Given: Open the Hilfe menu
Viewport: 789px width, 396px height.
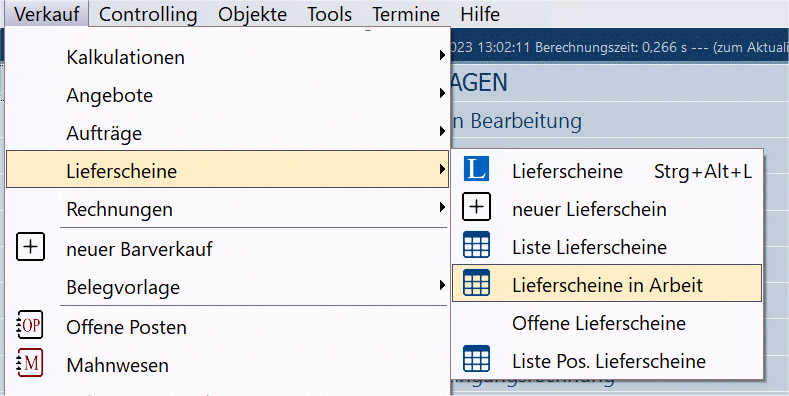Looking at the screenshot, I should coord(480,14).
